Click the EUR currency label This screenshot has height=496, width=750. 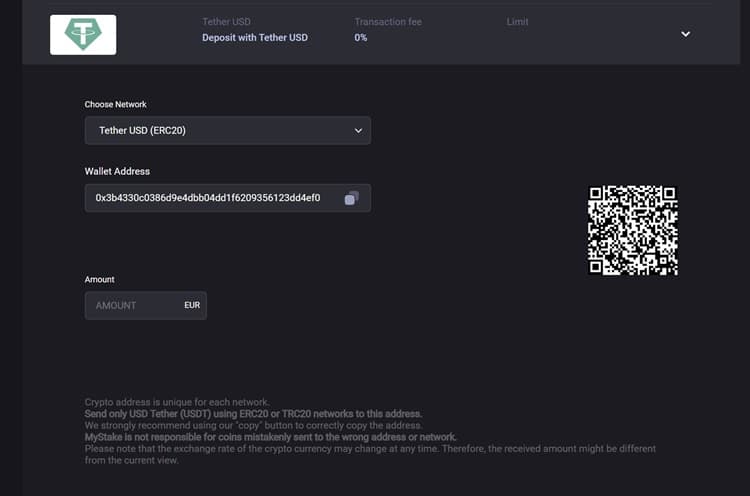[x=192, y=305]
